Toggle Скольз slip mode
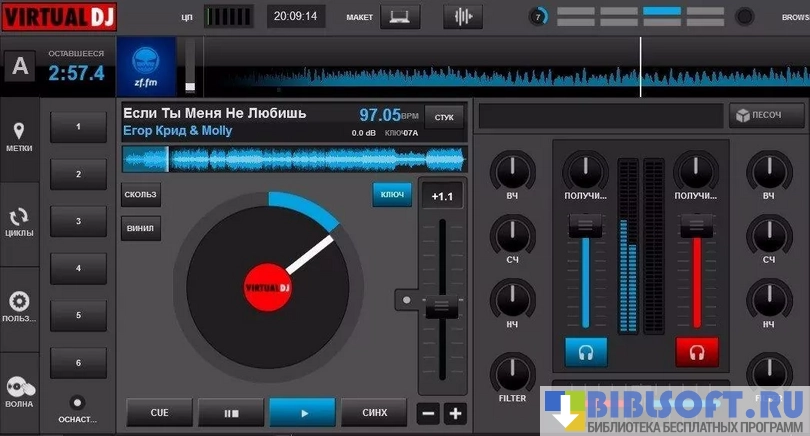 (141, 194)
